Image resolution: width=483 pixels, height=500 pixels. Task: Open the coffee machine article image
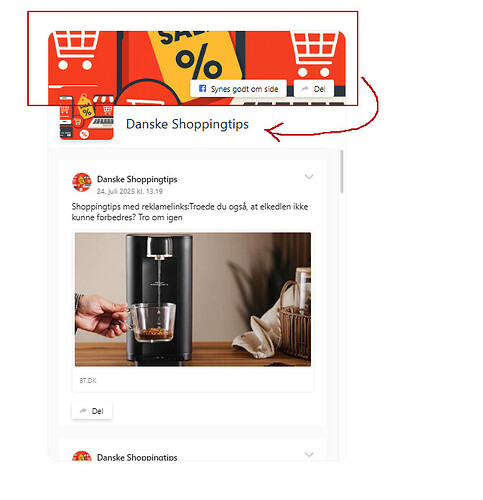(193, 299)
